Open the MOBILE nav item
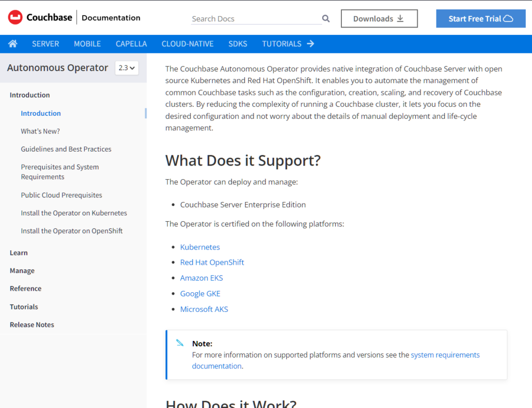Image resolution: width=532 pixels, height=408 pixels. (87, 44)
